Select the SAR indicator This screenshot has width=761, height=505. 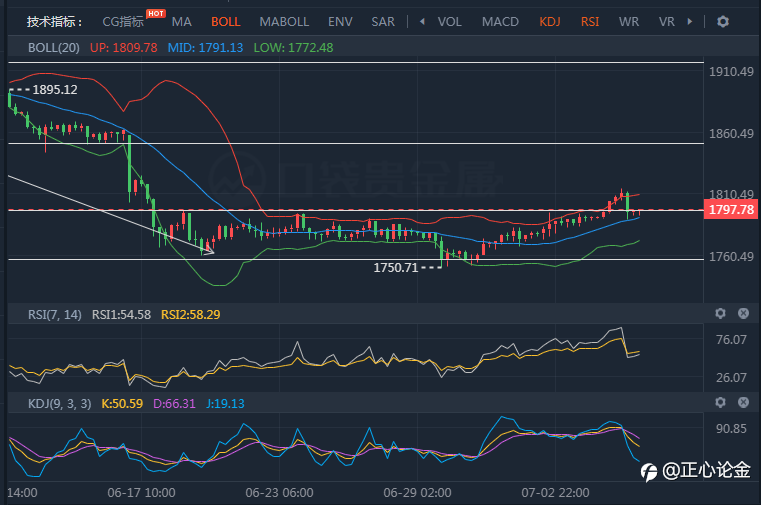(x=383, y=22)
